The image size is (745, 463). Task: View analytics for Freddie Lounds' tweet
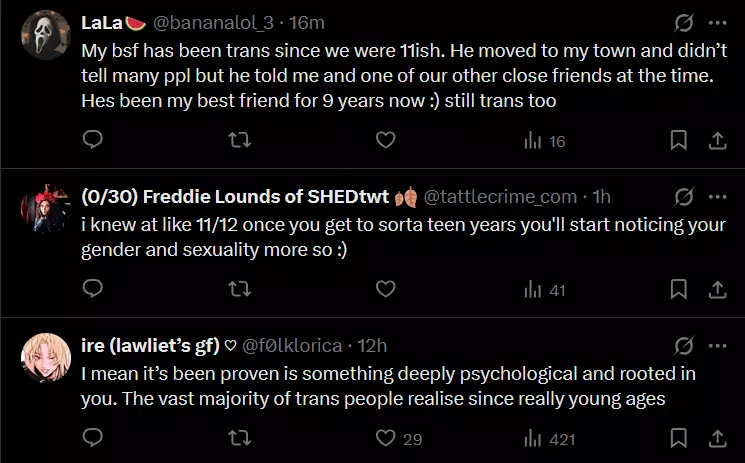coord(544,290)
